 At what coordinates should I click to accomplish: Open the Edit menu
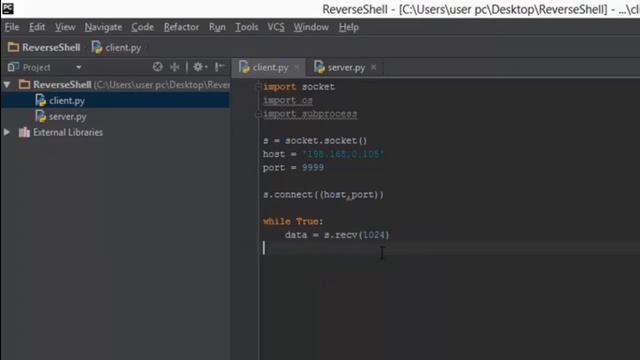(x=37, y=27)
